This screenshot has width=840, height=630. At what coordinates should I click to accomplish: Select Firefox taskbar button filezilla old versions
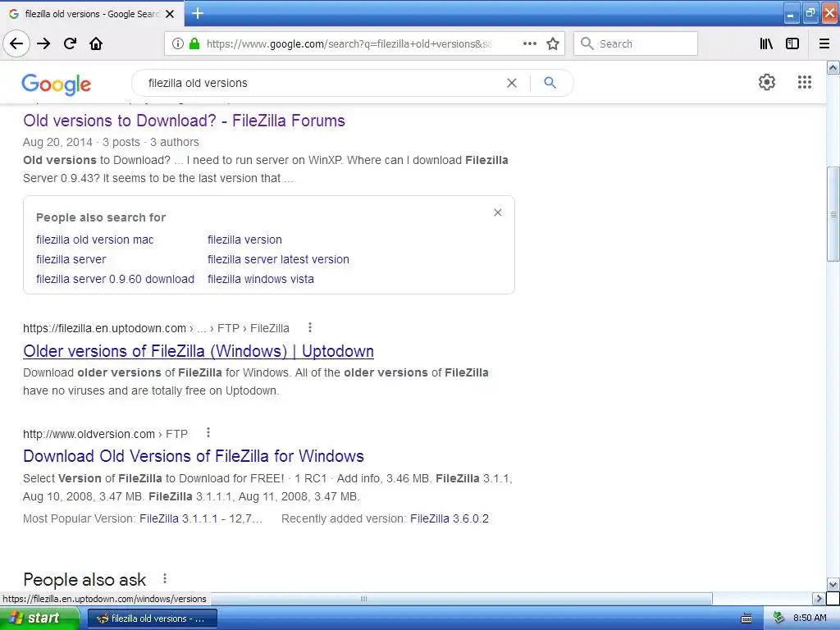(152, 619)
